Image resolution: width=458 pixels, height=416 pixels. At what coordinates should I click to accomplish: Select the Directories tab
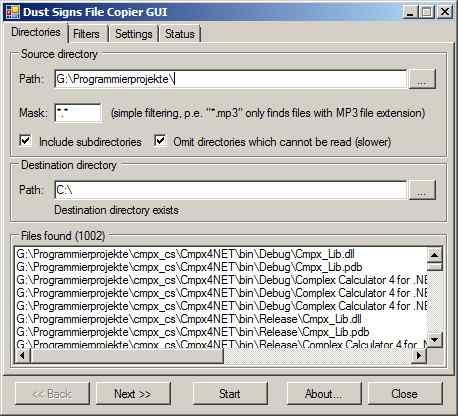click(36, 32)
